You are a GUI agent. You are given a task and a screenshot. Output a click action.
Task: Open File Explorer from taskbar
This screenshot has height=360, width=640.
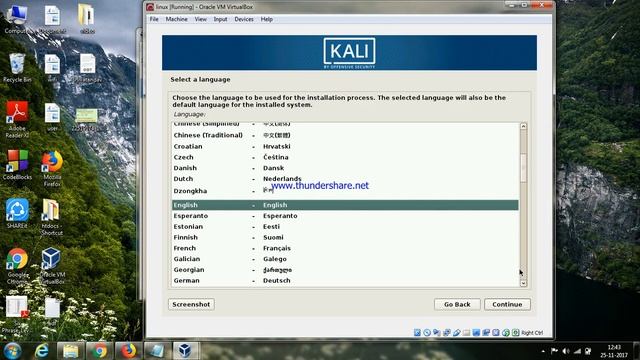click(x=70, y=351)
